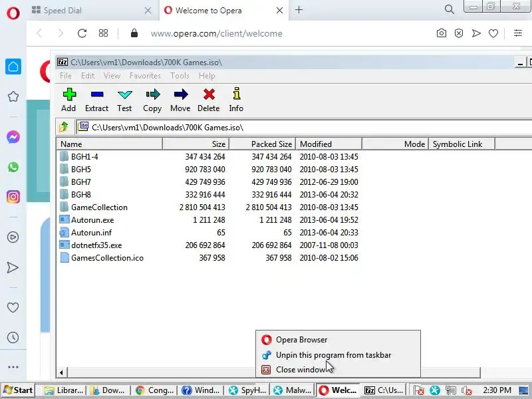Select the Autorun.inf file
The height and width of the screenshot is (399, 532).
pos(91,233)
